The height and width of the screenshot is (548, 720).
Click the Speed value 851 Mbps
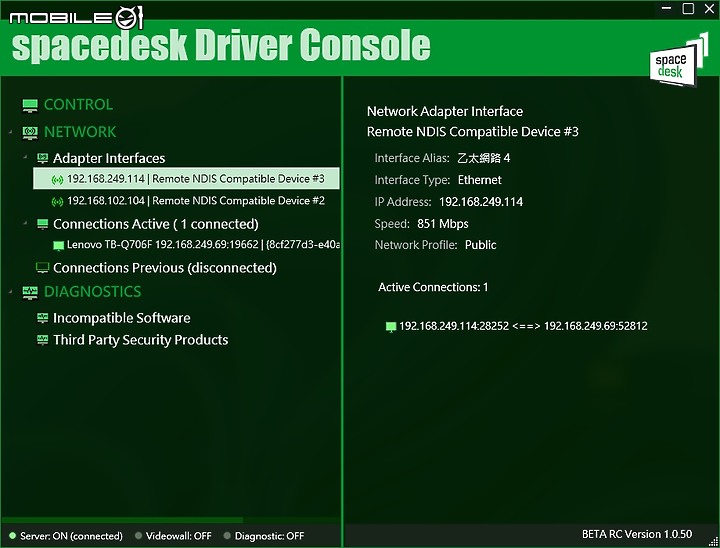(443, 224)
